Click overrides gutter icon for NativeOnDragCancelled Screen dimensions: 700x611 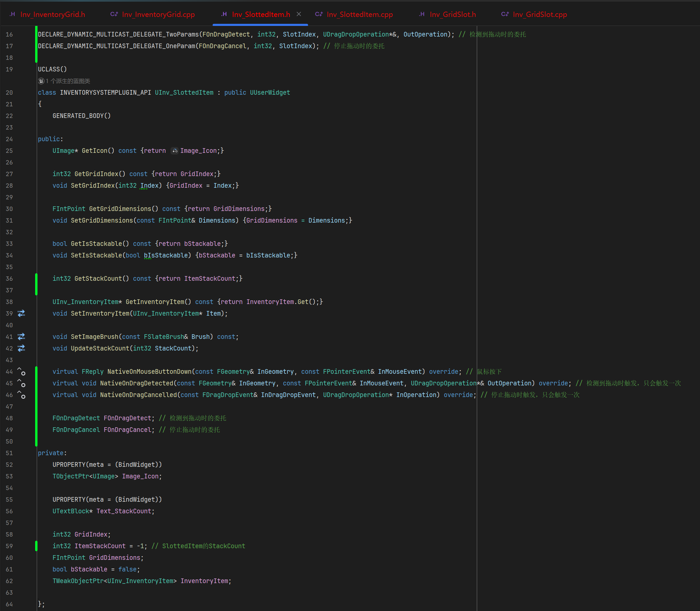coord(21,395)
